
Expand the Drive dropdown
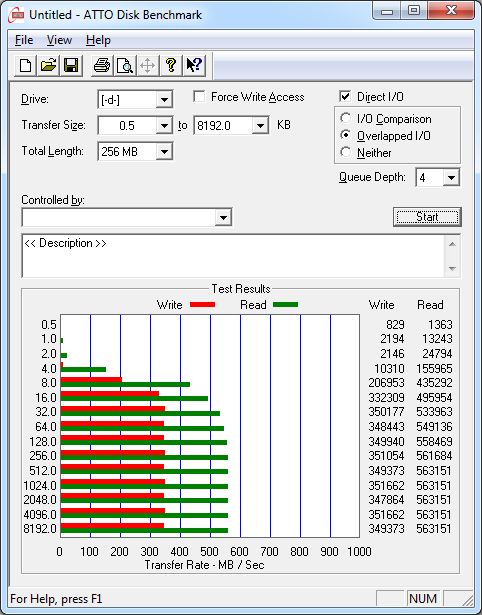(x=164, y=100)
